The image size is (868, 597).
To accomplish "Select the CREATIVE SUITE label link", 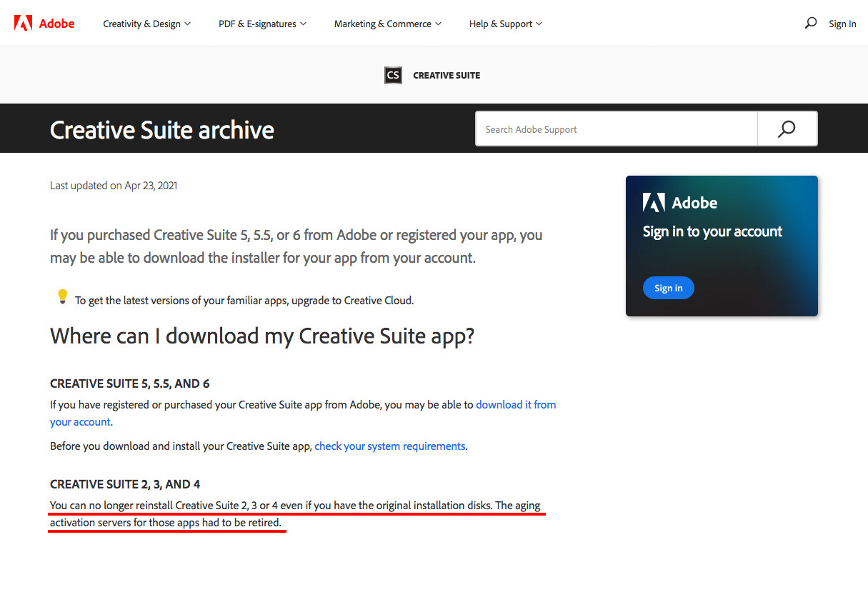I will click(447, 75).
